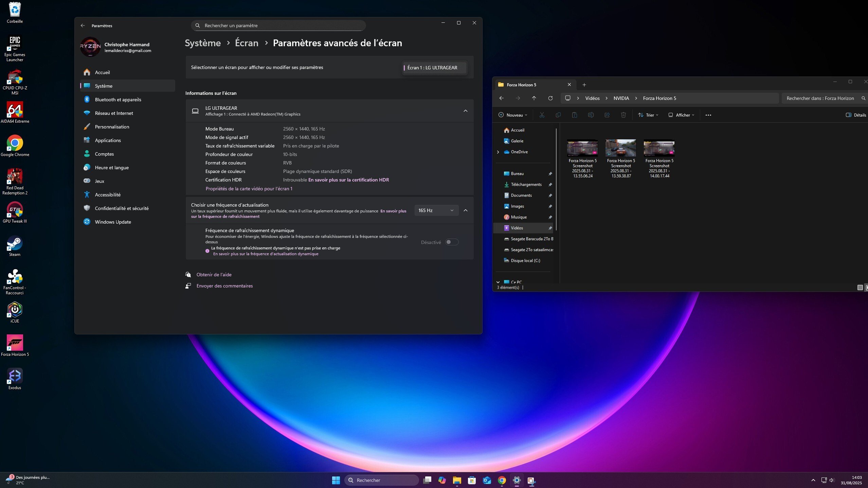Collapse the Ce PC tree node
This screenshot has height=488, width=868.
[498, 282]
